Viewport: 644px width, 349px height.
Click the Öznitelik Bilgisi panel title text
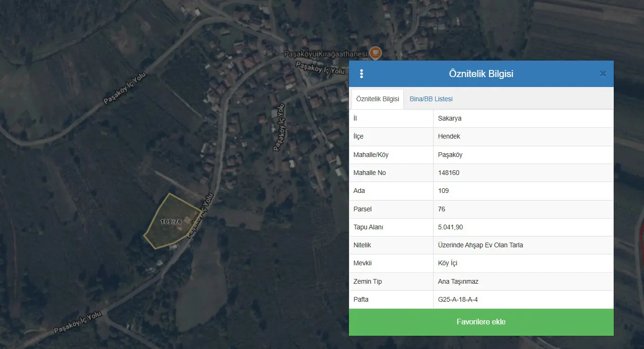pos(481,74)
